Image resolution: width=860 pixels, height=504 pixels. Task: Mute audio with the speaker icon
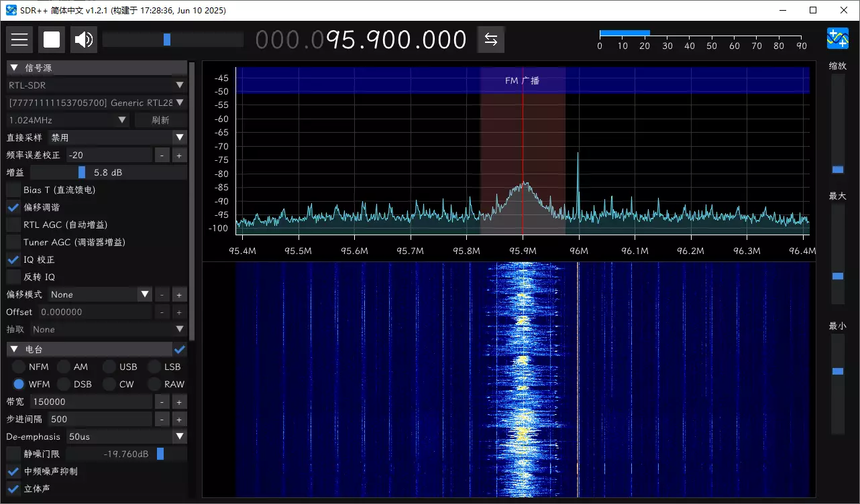84,40
